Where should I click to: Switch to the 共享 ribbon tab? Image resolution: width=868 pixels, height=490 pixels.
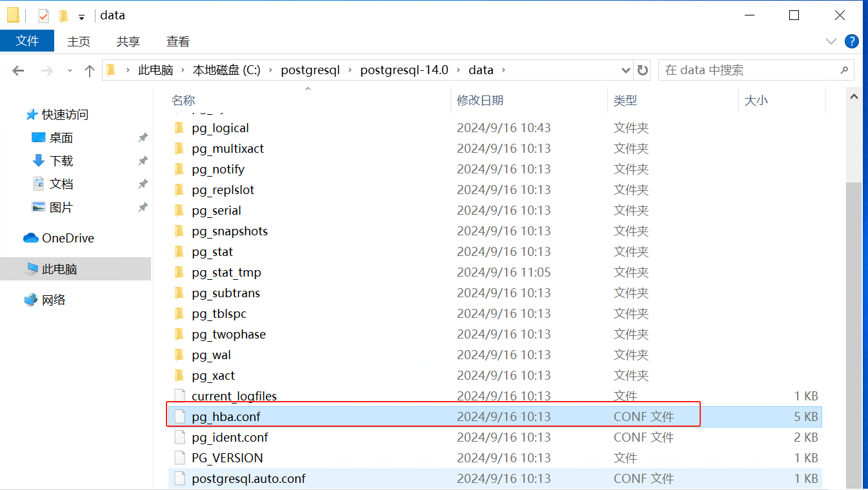(128, 41)
